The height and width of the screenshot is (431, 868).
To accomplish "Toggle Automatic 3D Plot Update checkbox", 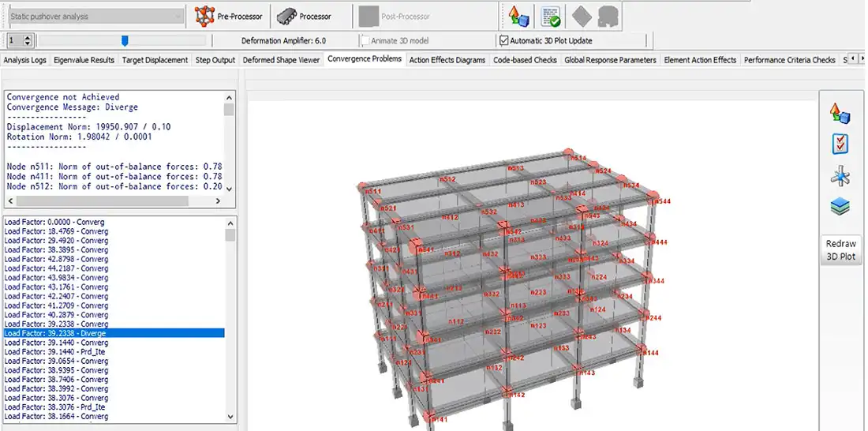I will (x=503, y=40).
